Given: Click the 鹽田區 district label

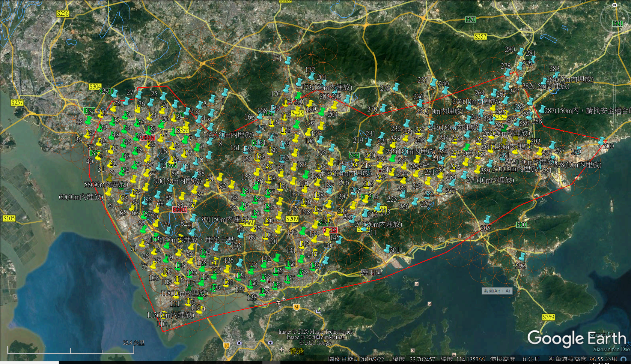Looking at the screenshot, I should click(372, 272).
